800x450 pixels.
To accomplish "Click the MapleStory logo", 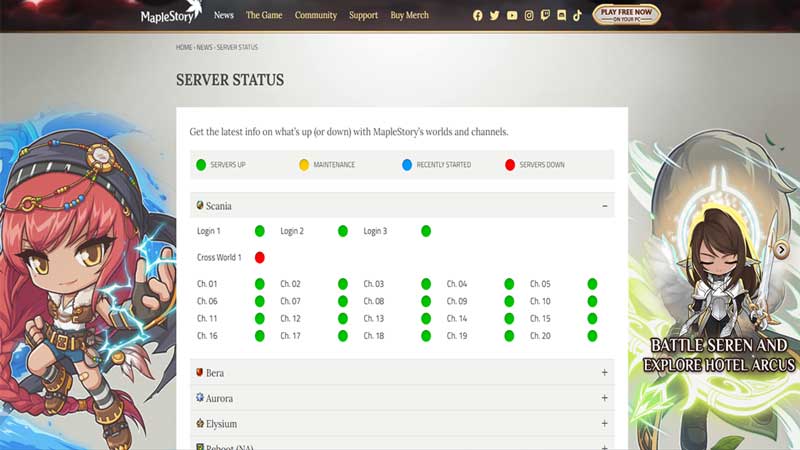I will pyautogui.click(x=171, y=13).
